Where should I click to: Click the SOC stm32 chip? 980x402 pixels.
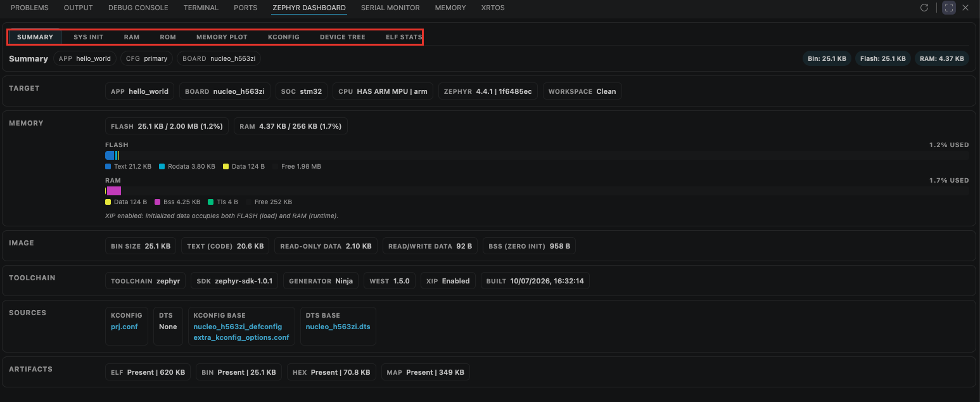[x=302, y=91]
